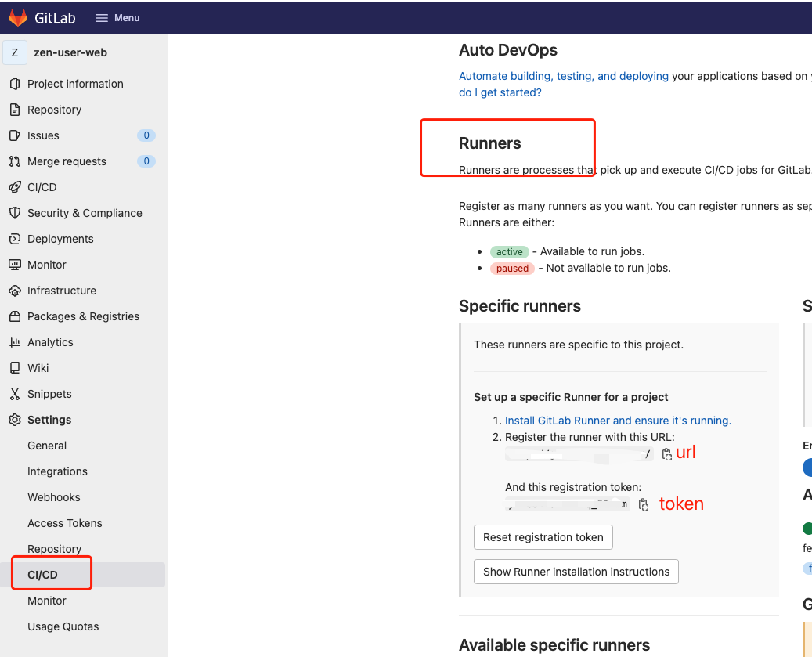Open Integrations settings

click(x=57, y=471)
